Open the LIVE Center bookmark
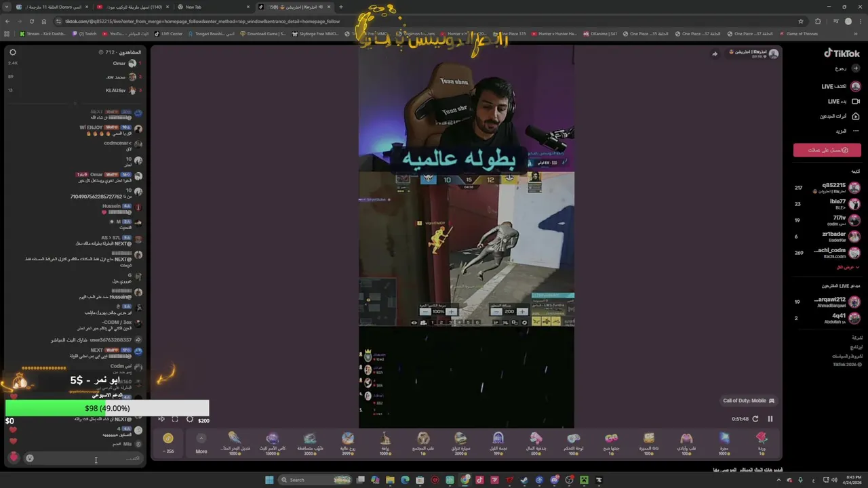 coord(168,33)
